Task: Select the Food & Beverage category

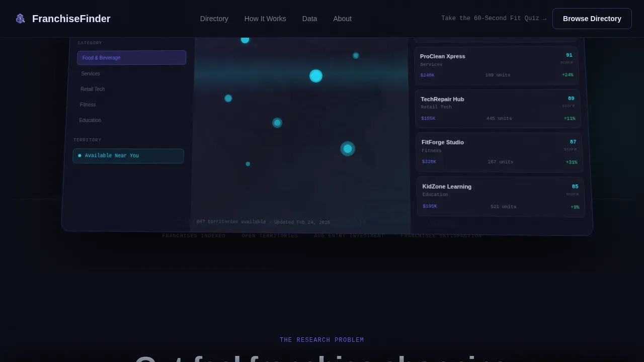Action: point(131,58)
